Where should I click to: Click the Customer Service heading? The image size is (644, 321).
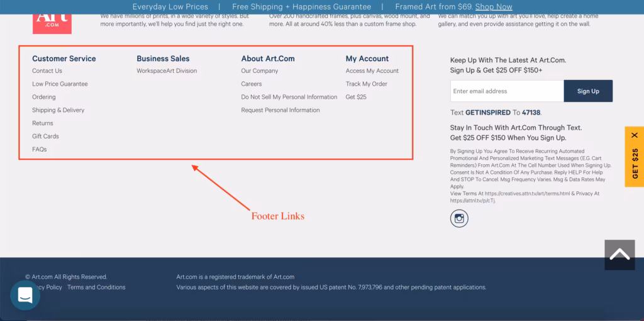[64, 59]
